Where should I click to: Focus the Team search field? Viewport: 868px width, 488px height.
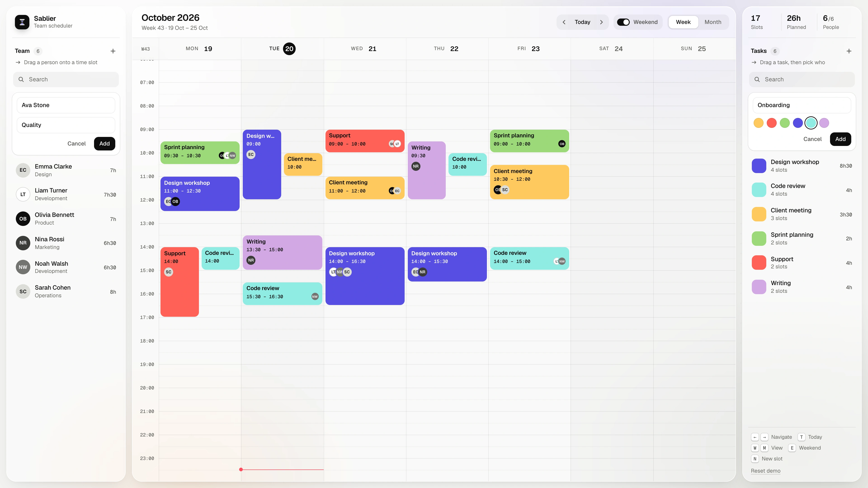click(x=66, y=80)
